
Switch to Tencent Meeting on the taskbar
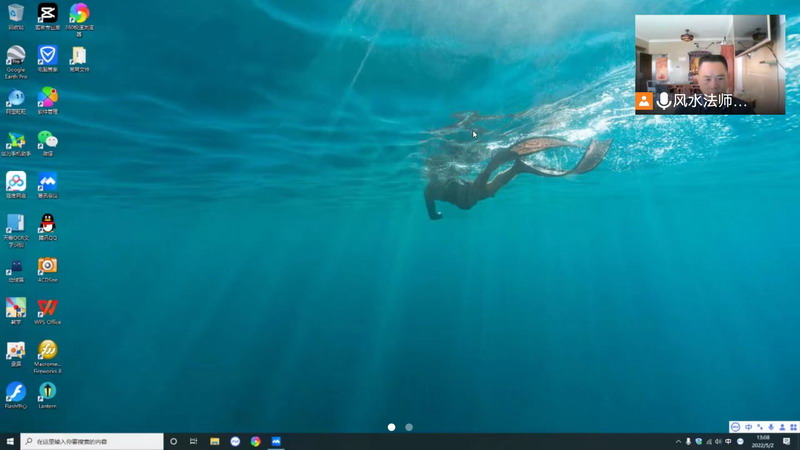pos(276,441)
